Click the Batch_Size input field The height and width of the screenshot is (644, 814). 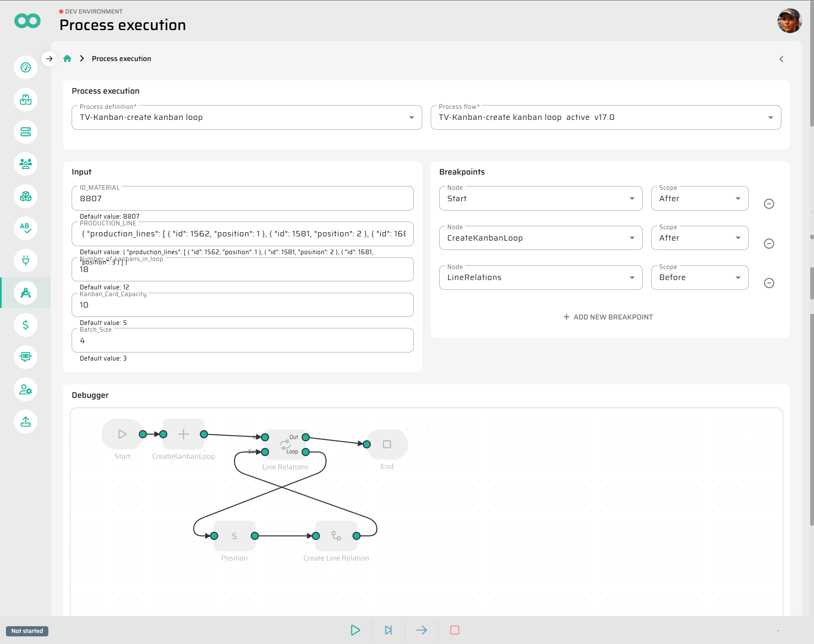[243, 341]
